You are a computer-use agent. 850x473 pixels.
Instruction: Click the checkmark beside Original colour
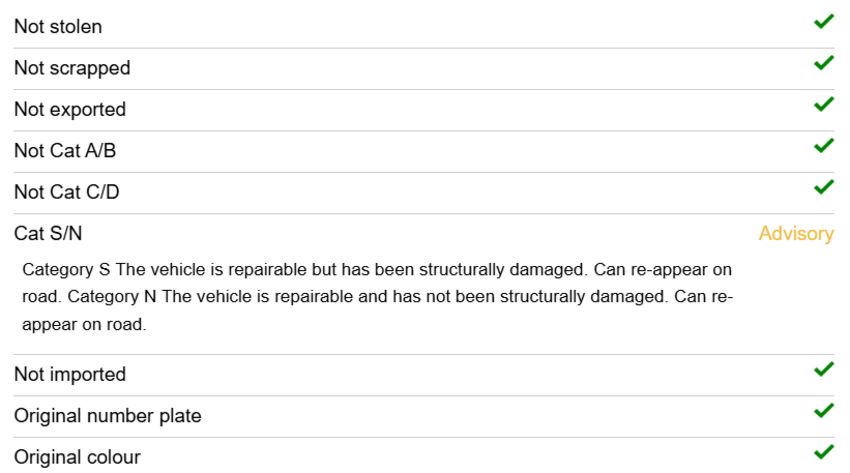pos(823,452)
